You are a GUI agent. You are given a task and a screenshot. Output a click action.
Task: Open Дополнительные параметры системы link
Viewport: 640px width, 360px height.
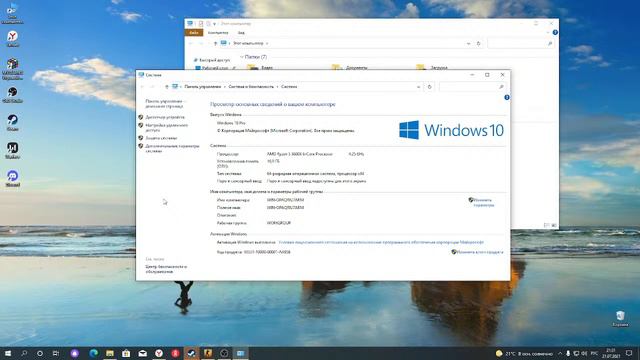coord(172,148)
